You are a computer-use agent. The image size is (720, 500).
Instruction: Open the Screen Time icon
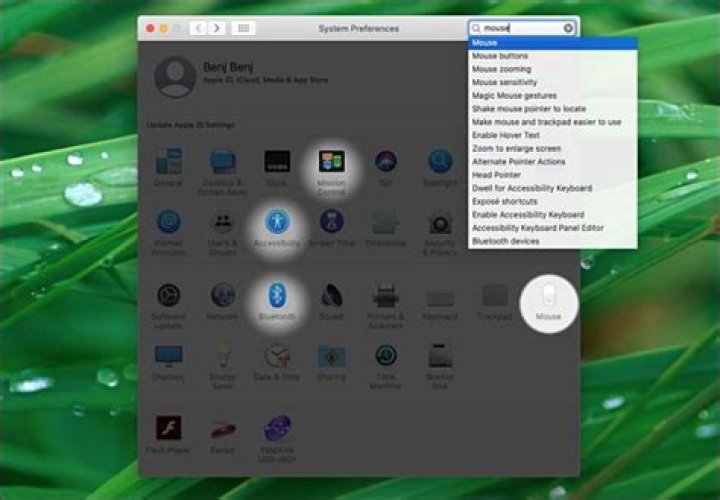331,228
